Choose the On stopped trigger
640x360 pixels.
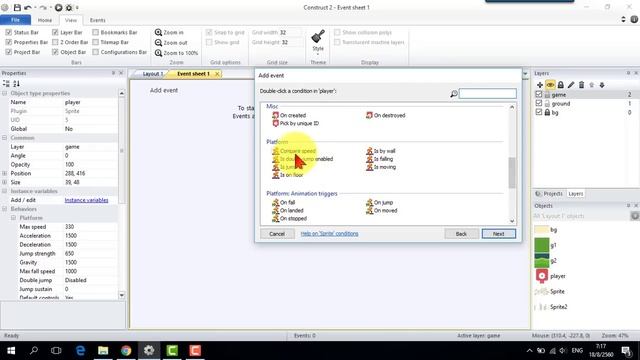289,219
